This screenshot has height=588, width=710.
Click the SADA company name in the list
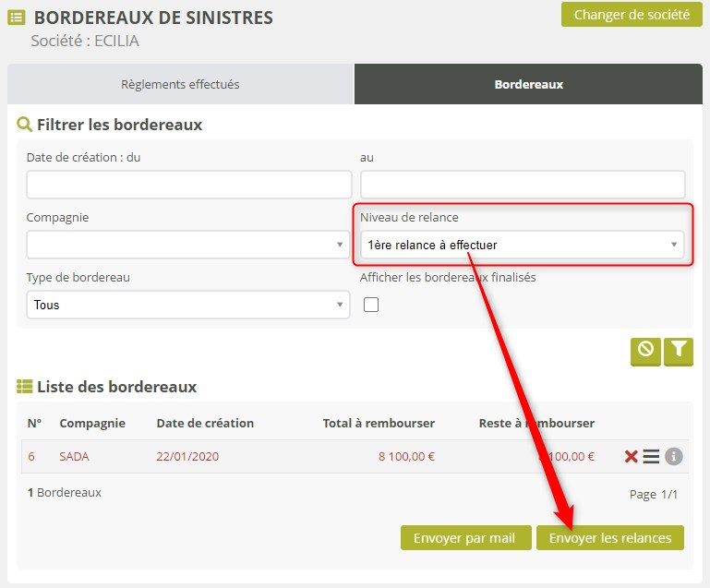point(75,456)
